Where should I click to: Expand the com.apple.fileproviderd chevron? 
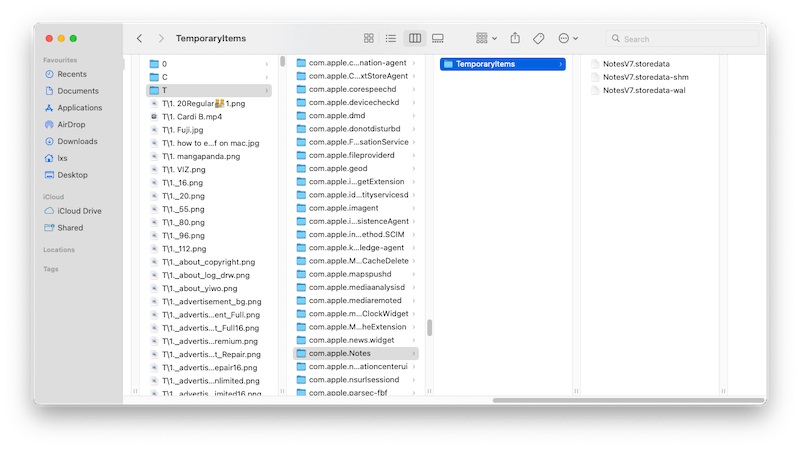414,156
